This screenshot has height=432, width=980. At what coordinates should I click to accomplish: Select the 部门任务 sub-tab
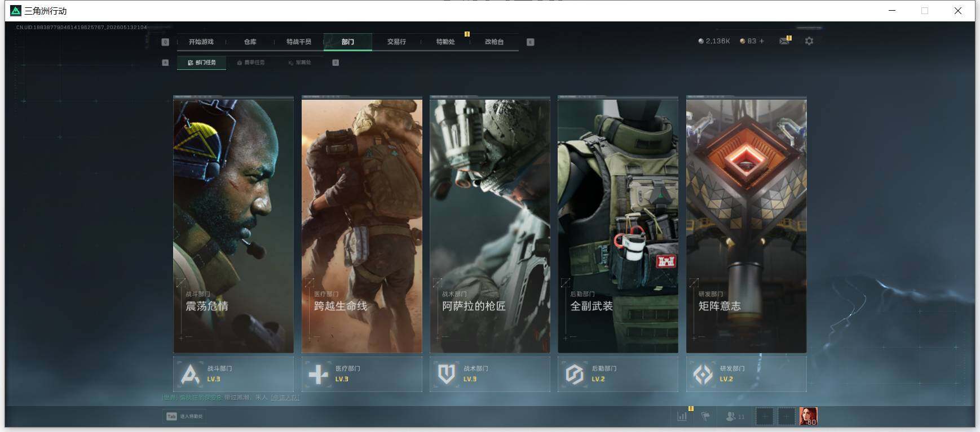[x=202, y=63]
